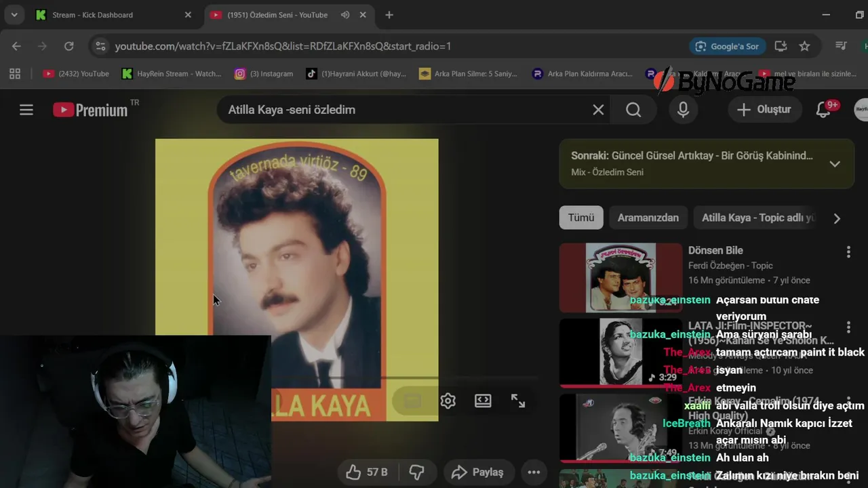Expand the Sonraki mix playlist panel
This screenshot has height=488, width=868.
tap(835, 164)
